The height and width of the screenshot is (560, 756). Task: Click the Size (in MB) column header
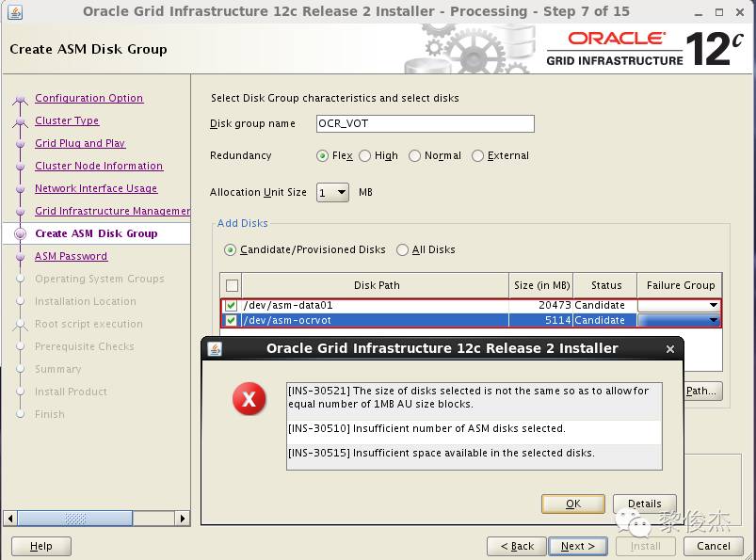tap(541, 286)
